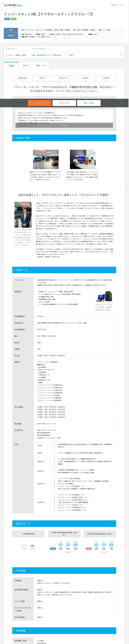Click the 社内制度 section header
Image resolution: width=129 pixels, height=644 pixels.
tap(64, 570)
